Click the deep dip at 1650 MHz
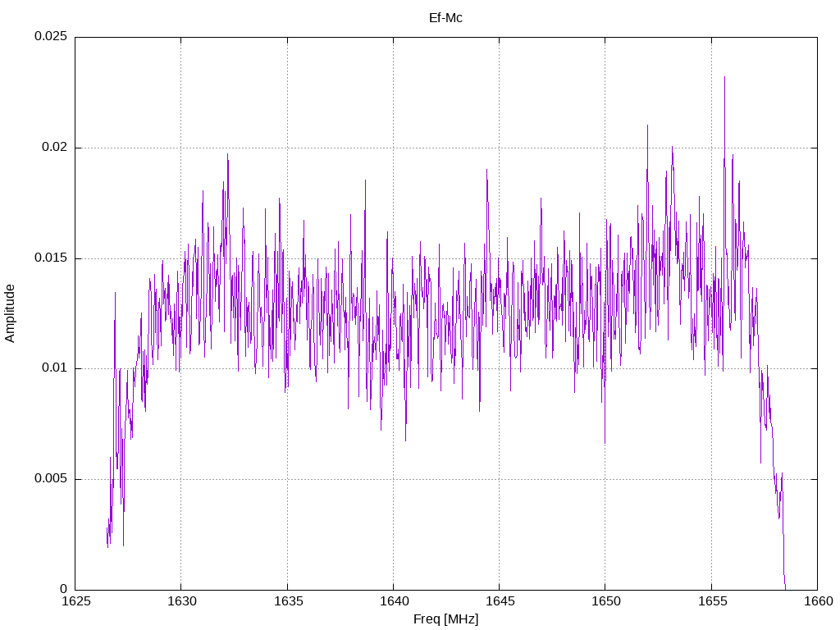 tap(605, 442)
